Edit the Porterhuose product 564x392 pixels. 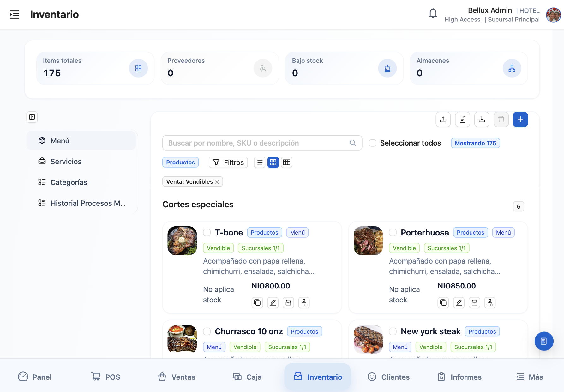coord(459,303)
